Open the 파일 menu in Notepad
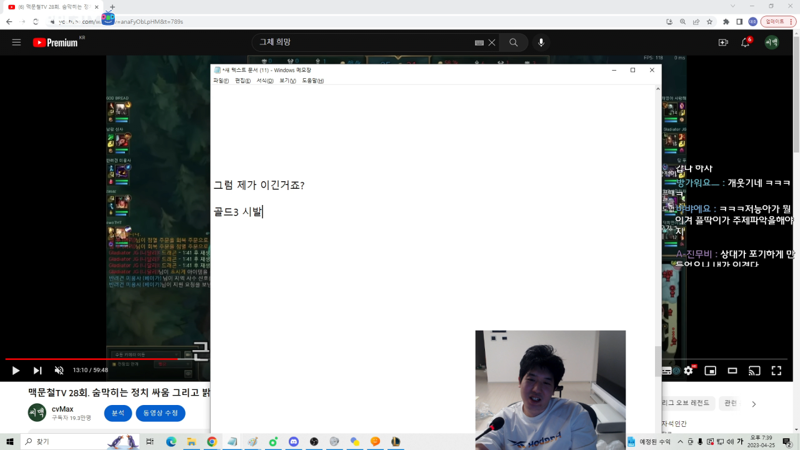The width and height of the screenshot is (800, 450). coord(221,81)
